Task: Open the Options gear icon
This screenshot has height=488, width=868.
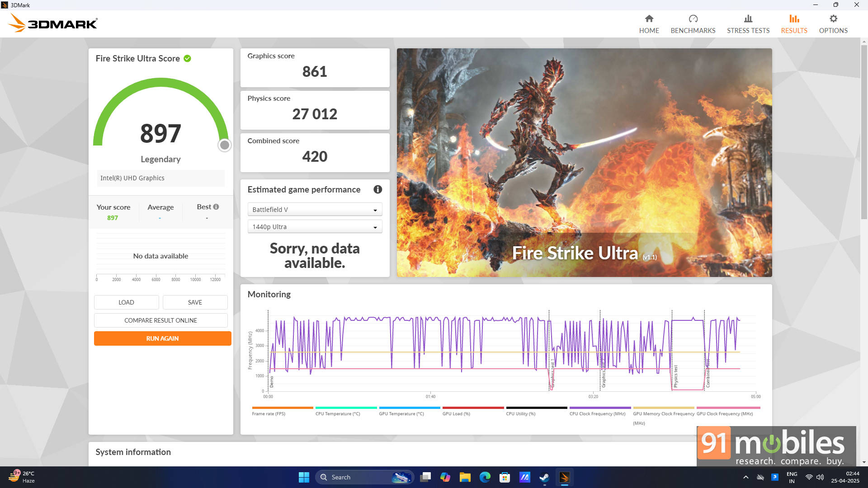Action: (833, 19)
